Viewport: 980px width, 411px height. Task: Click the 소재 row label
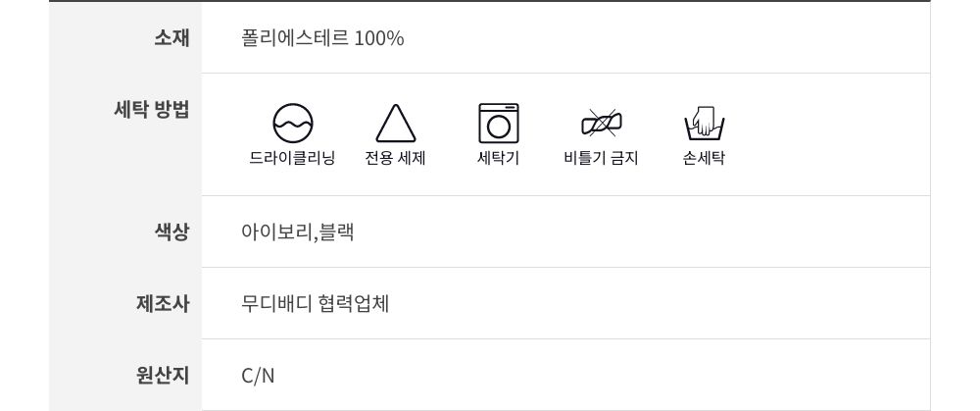pos(171,38)
